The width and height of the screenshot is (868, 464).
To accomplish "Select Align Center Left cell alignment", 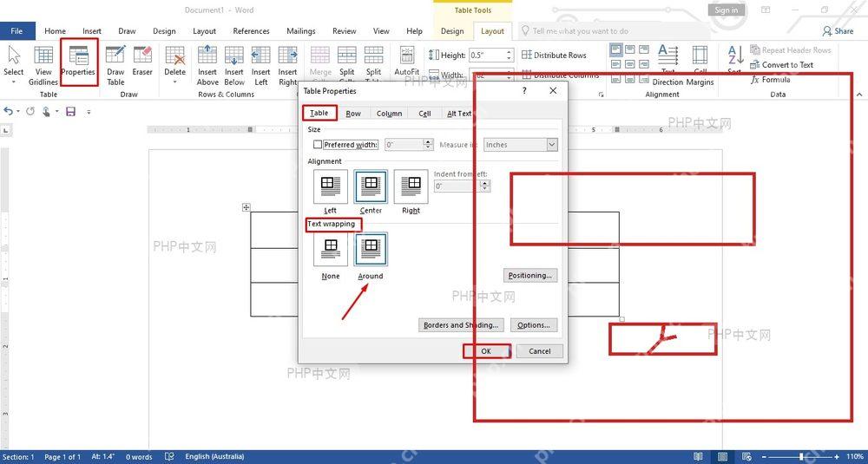I will pos(615,64).
